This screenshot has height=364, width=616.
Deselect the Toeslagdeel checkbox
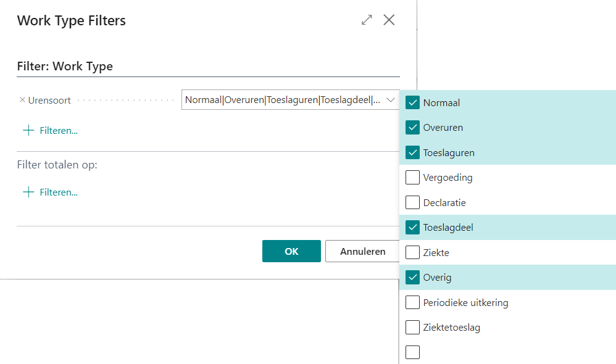[412, 228]
